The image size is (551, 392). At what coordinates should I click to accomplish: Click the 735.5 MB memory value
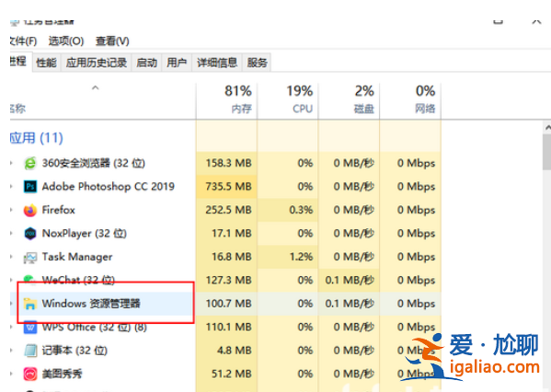[228, 186]
